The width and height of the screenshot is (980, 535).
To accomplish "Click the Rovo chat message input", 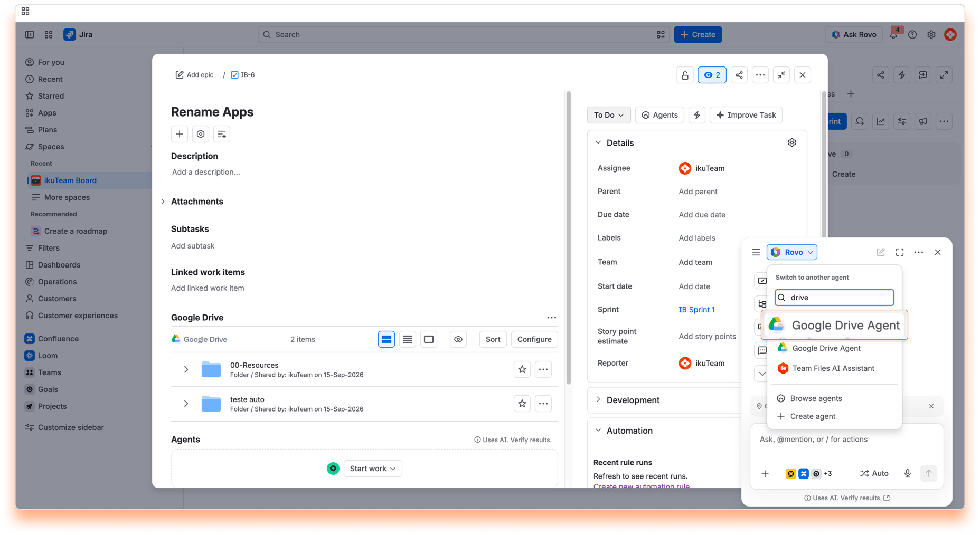I will point(846,440).
